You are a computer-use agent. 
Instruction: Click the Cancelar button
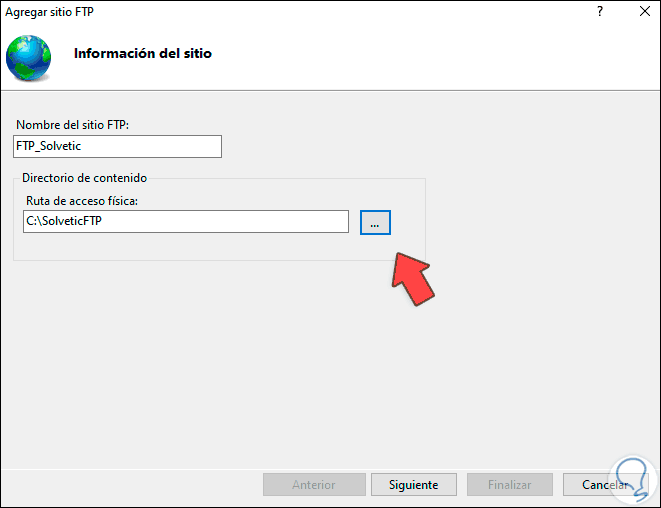(x=603, y=485)
